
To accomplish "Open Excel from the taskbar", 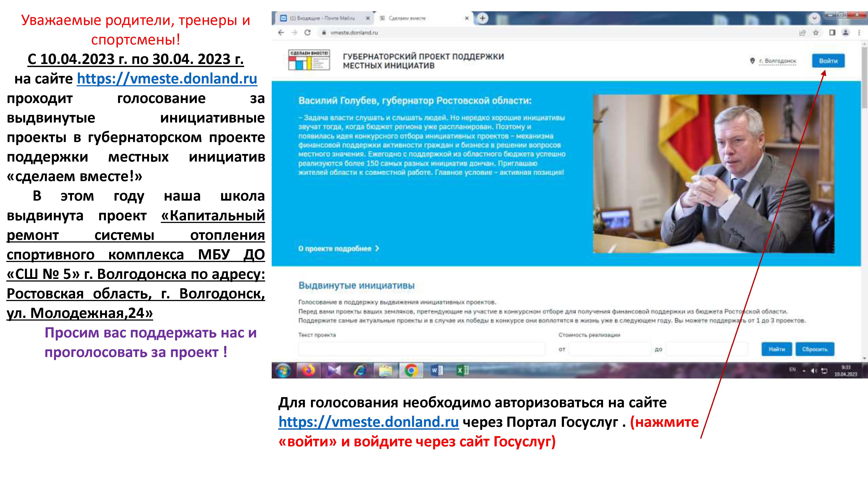I will pos(463,371).
